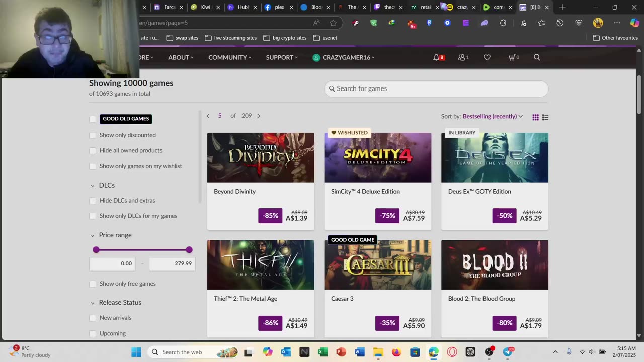644x362 pixels.
Task: Open the big crypto sites bookmarks folder
Action: pos(284,38)
